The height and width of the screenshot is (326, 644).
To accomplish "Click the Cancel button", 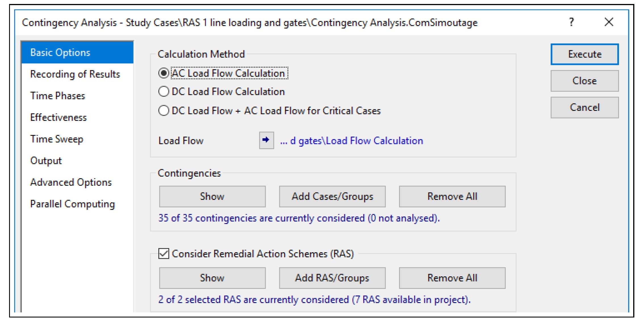I will coord(584,107).
